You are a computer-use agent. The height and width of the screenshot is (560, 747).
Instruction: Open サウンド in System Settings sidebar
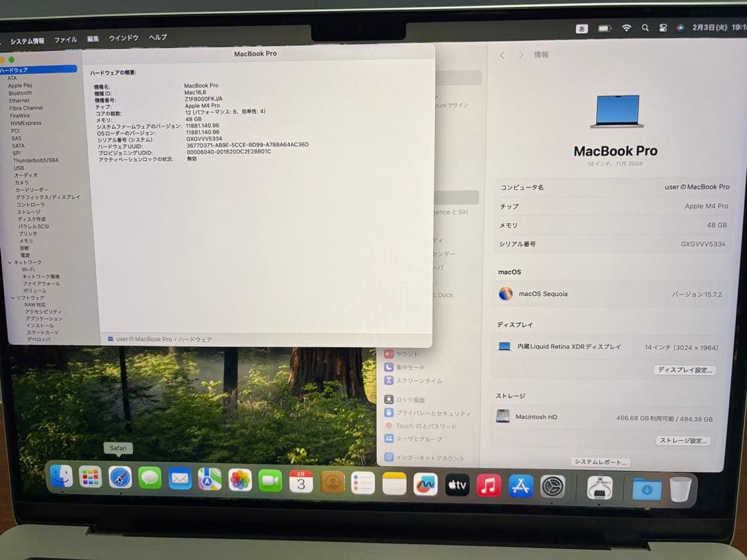click(x=402, y=354)
